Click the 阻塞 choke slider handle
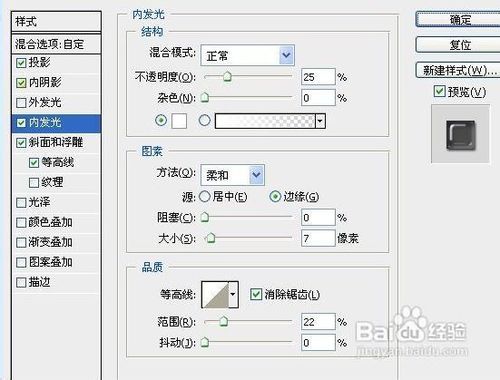The width and height of the screenshot is (500, 380). tap(205, 217)
